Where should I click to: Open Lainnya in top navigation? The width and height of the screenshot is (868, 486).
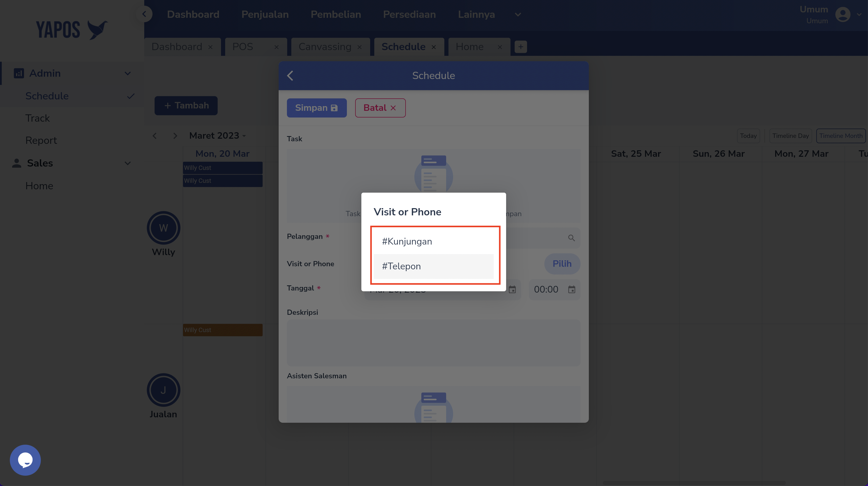[476, 14]
